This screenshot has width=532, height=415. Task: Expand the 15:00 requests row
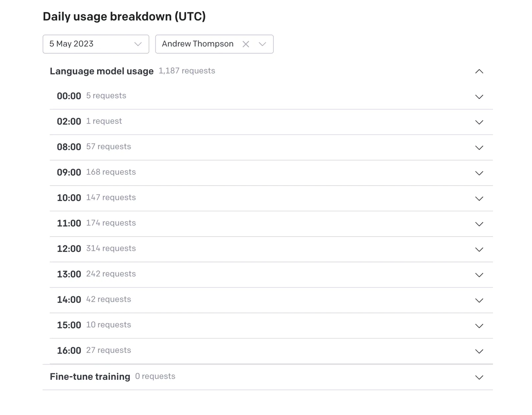pos(479,326)
